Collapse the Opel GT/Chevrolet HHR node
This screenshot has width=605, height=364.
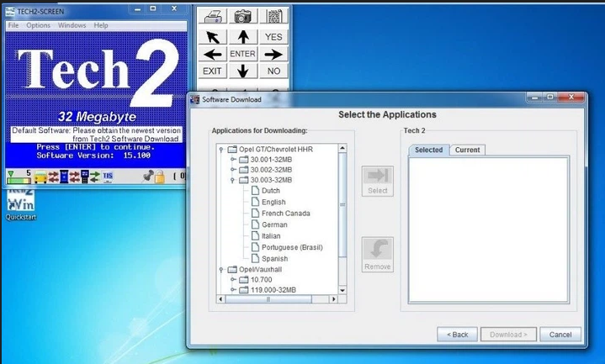pyautogui.click(x=221, y=150)
